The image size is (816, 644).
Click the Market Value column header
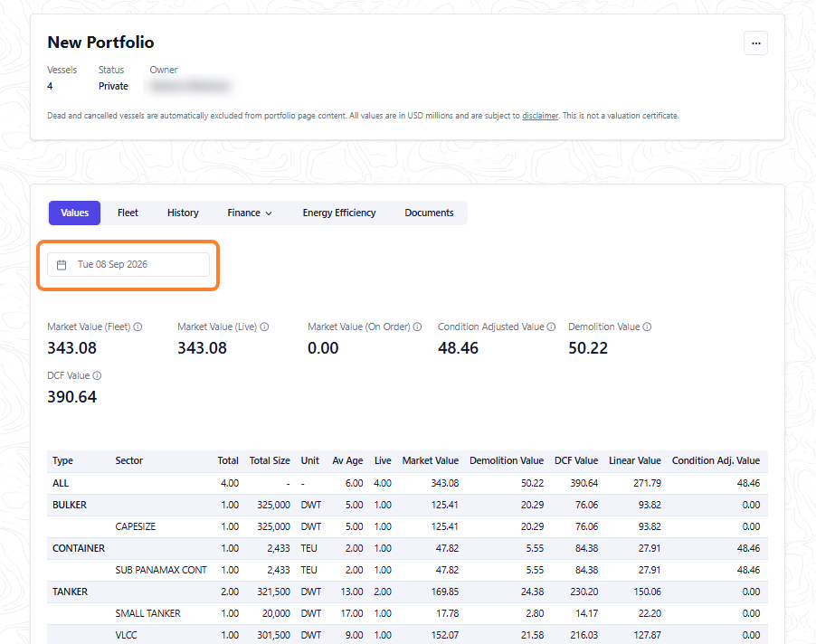[x=431, y=461]
